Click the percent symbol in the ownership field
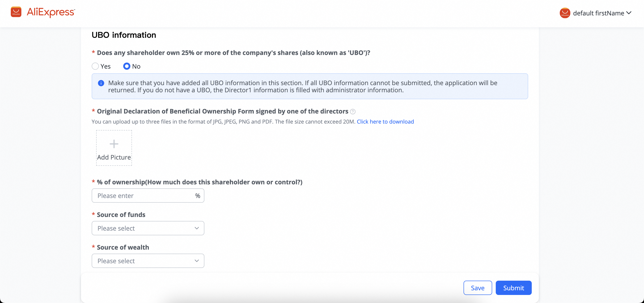Image resolution: width=644 pixels, height=303 pixels. pyautogui.click(x=198, y=196)
